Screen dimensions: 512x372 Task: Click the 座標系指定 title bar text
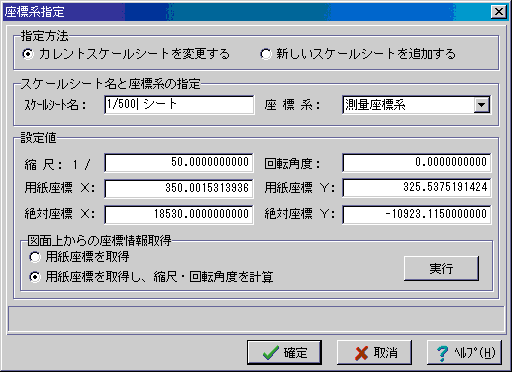click(x=34, y=12)
